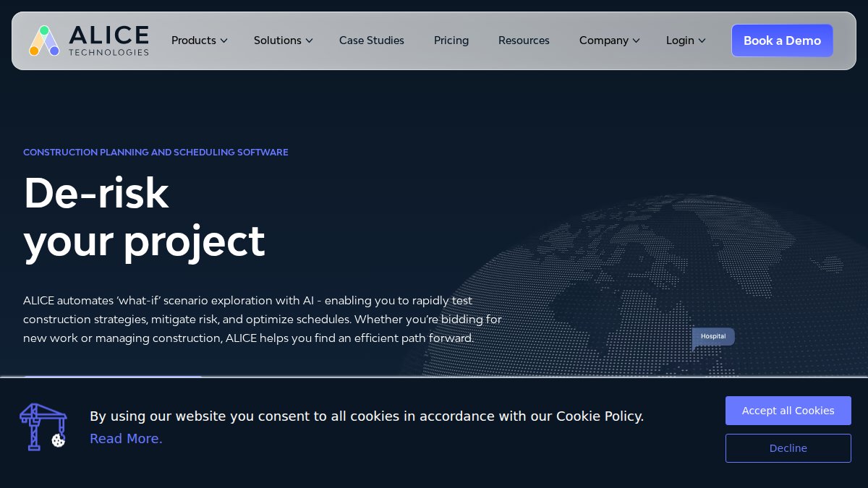Expand the Solutions chevron arrow
This screenshot has height=488, width=868.
tap(310, 40)
